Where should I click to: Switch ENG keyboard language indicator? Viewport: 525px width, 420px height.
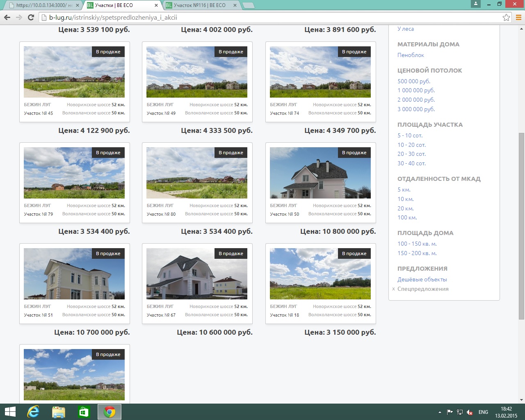(483, 412)
